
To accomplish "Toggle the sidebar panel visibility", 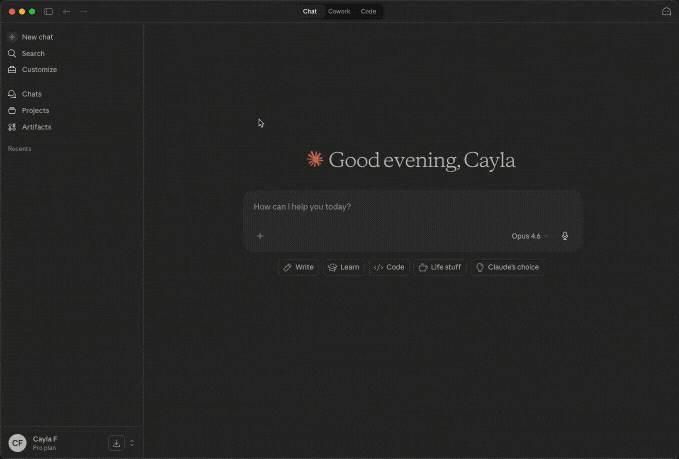I will tap(48, 11).
